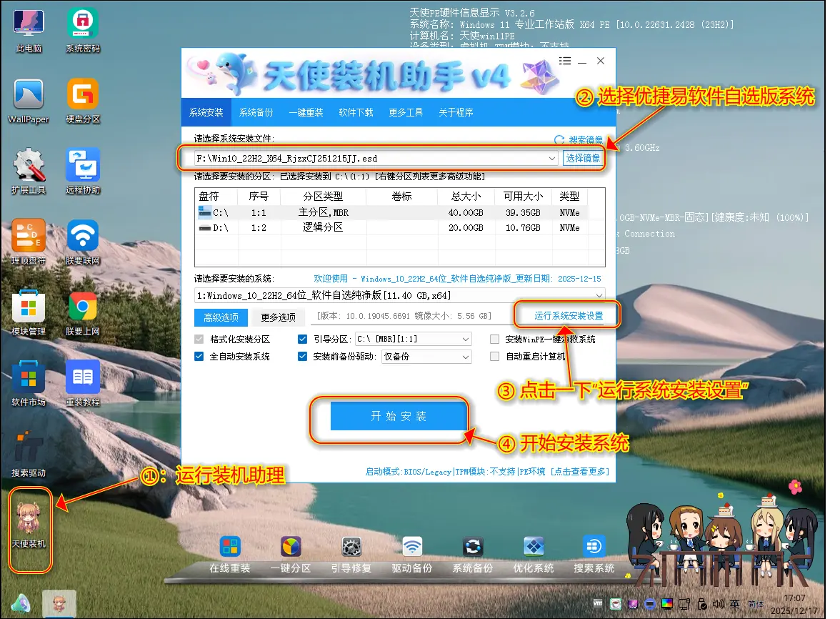Switch to the 系统备份 tab
This screenshot has width=840, height=619.
256,112
